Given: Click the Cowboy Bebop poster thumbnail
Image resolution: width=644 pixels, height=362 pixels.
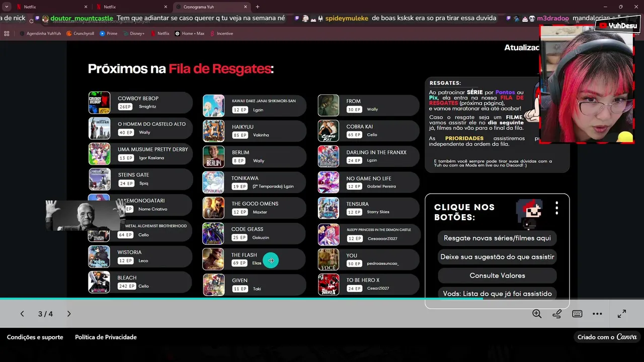Looking at the screenshot, I should click(x=99, y=103).
